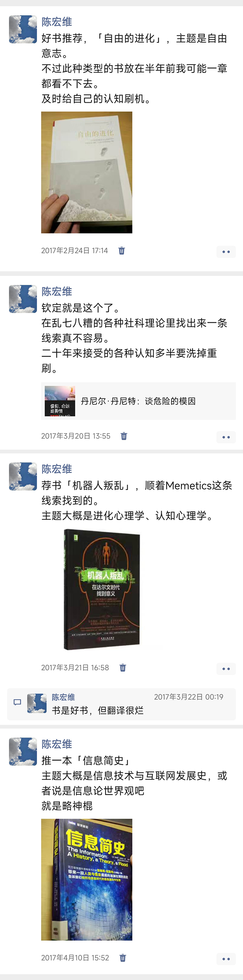Click trash icon on March 20 post

pos(124,436)
